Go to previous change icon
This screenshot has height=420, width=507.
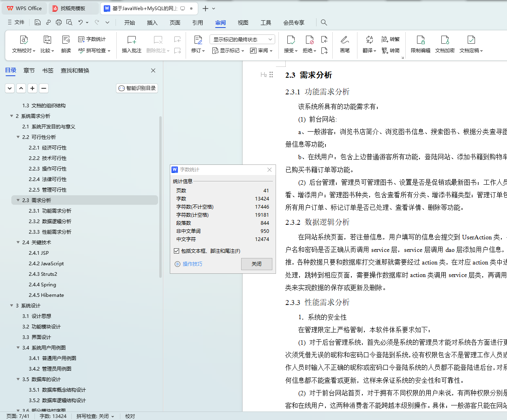[x=324, y=39]
